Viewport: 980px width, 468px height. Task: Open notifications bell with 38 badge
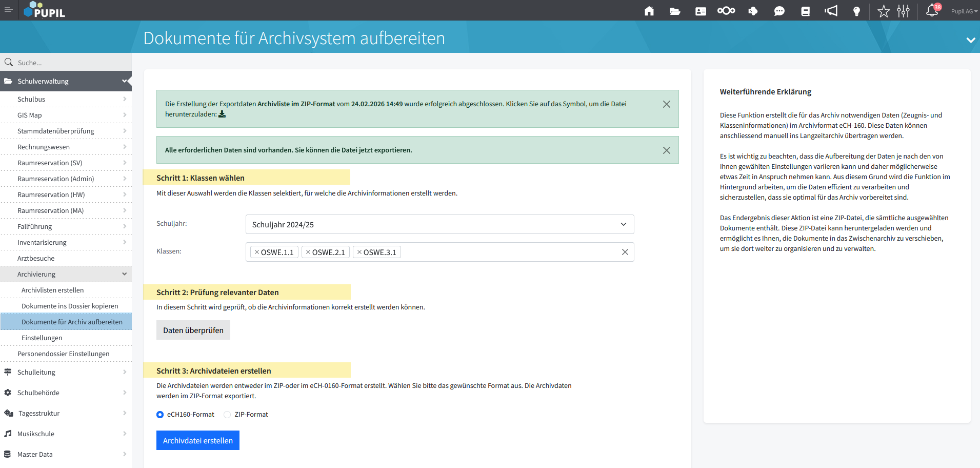pyautogui.click(x=932, y=10)
